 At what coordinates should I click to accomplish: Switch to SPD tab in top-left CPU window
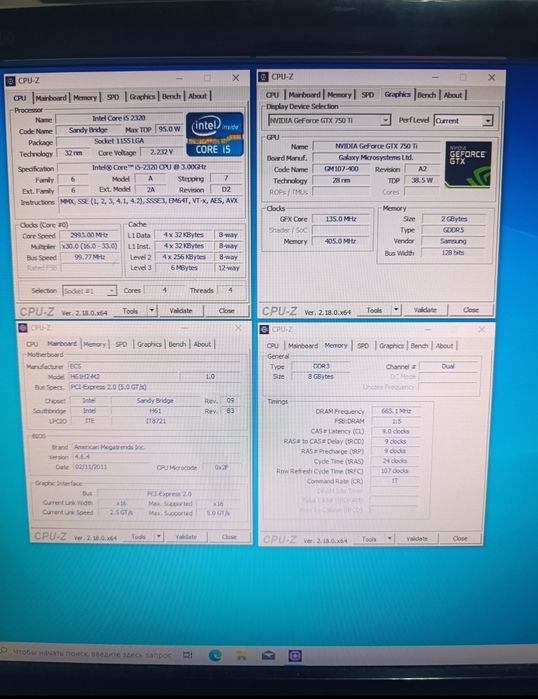[x=113, y=97]
